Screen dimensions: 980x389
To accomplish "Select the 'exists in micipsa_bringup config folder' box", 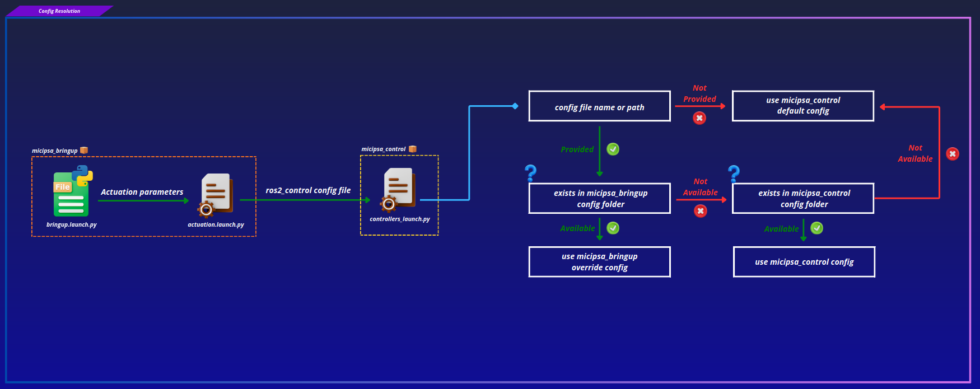I will 600,198.
